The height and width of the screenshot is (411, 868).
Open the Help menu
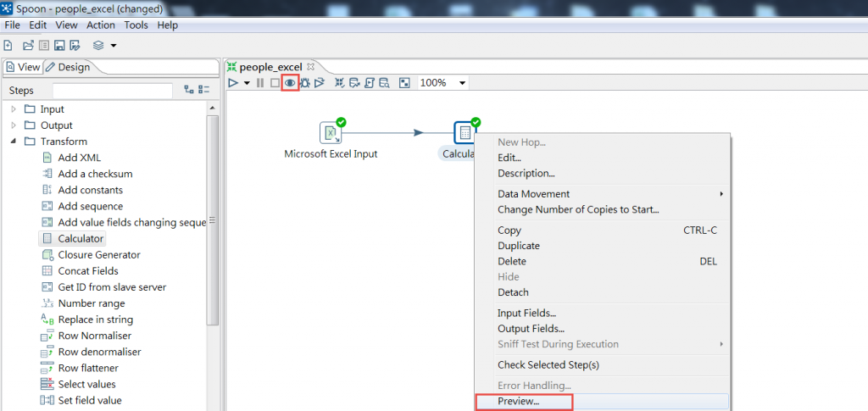pyautogui.click(x=167, y=25)
